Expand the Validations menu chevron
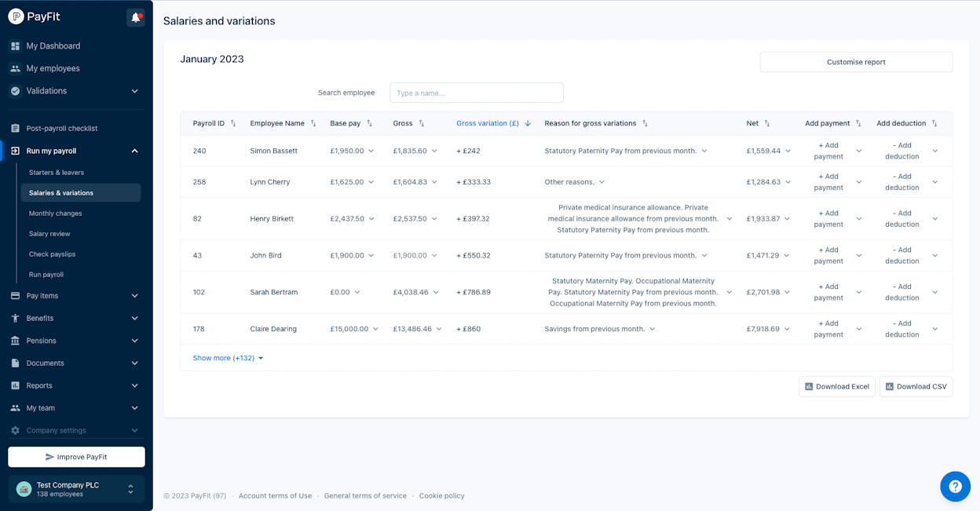The image size is (980, 511). point(134,91)
